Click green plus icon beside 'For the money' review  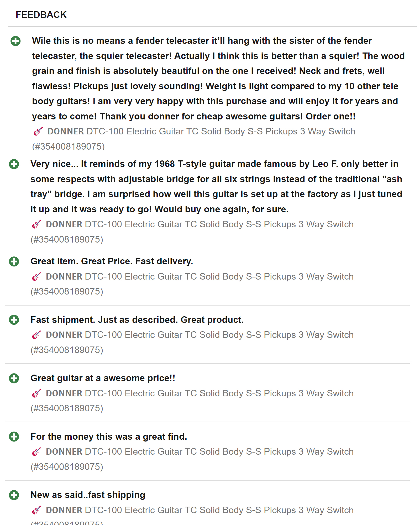[14, 437]
